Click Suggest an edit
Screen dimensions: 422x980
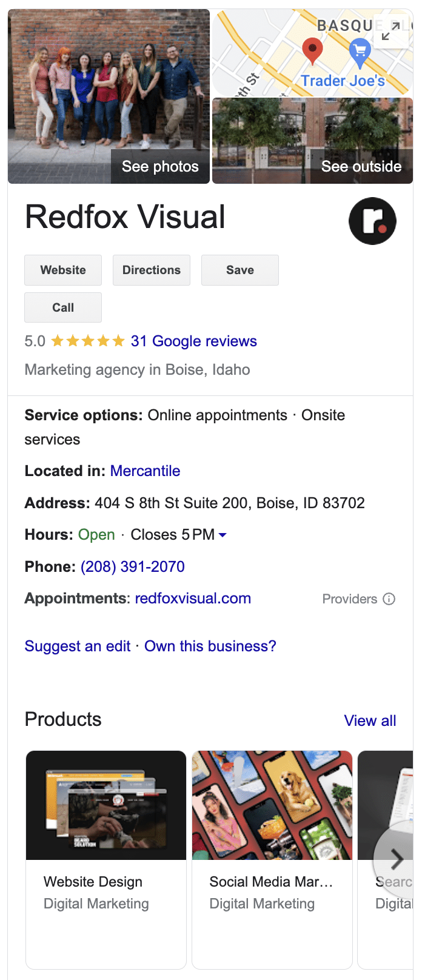[77, 646]
